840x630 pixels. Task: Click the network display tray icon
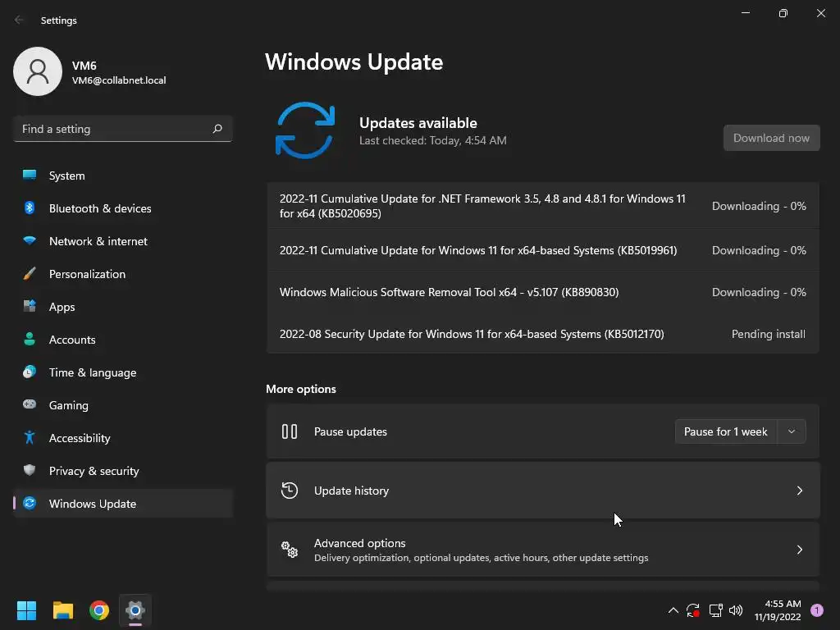click(x=715, y=610)
